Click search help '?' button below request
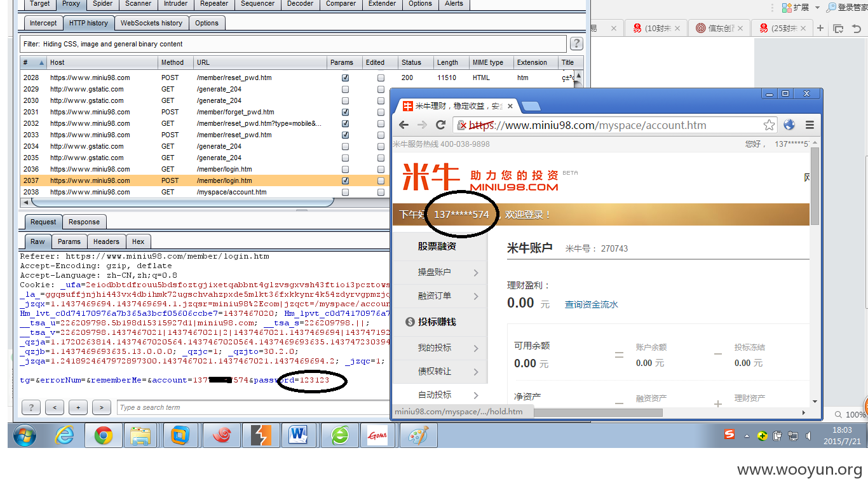Screen dimensions: 868x488 31,407
